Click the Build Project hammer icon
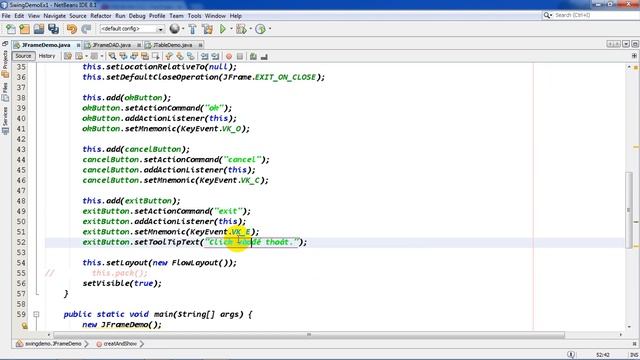This screenshot has height=360, width=640. point(192,29)
